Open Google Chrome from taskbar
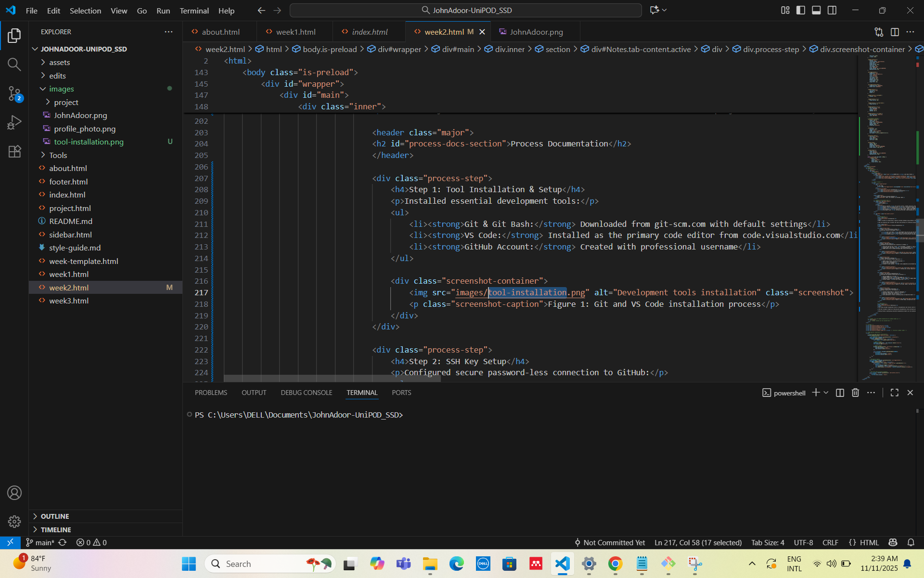 615,564
